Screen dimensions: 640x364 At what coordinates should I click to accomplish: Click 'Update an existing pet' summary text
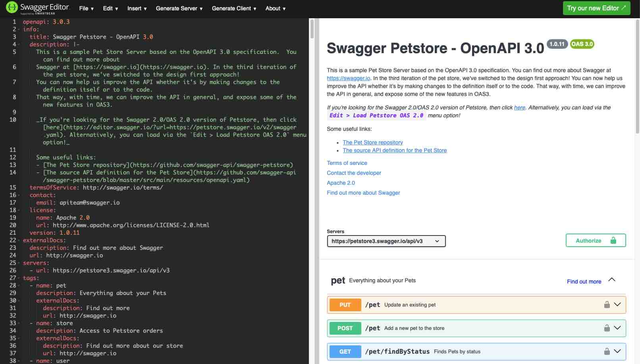tap(410, 305)
